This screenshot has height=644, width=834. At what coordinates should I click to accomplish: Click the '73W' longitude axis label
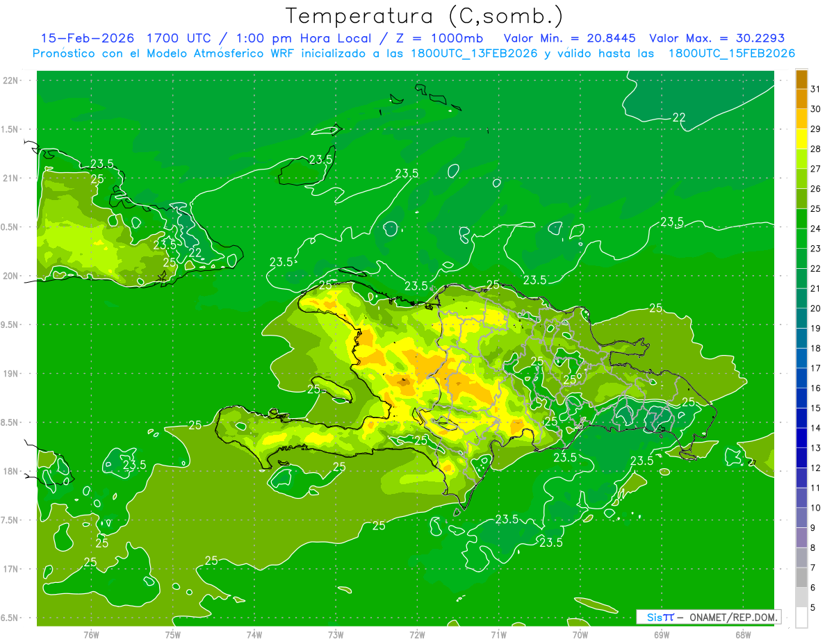[x=336, y=634]
